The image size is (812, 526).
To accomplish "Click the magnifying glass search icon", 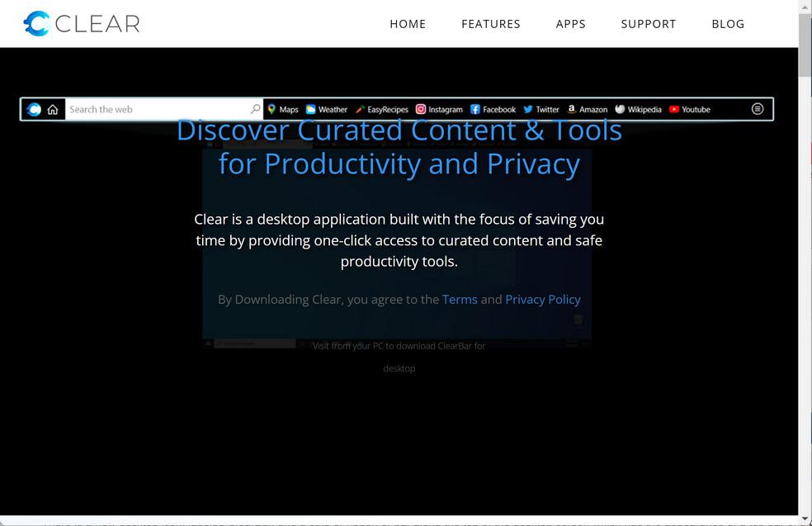I will click(255, 109).
